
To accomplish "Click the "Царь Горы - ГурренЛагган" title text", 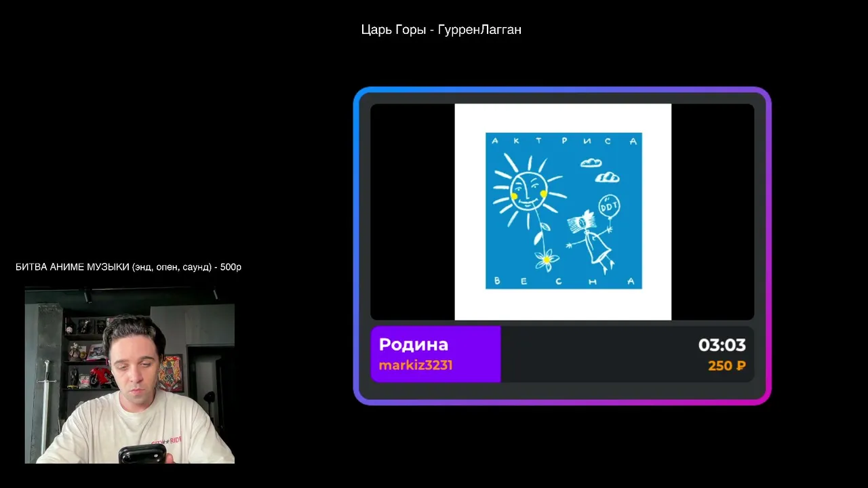I will point(441,30).
